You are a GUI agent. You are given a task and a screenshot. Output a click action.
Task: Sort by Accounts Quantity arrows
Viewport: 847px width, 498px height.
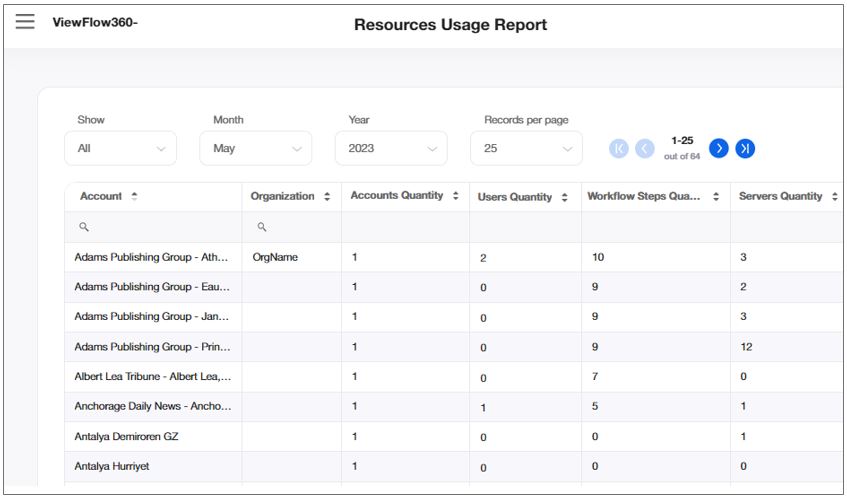click(x=455, y=196)
